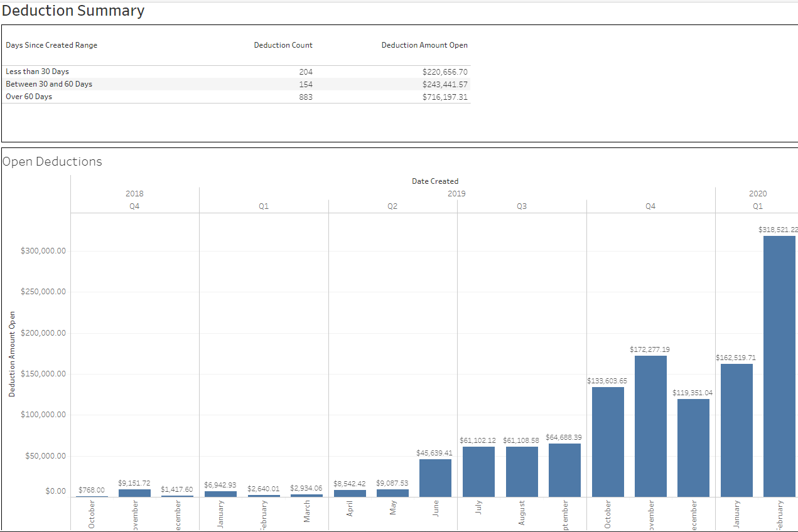Click the 'Deduction Amount Open' table column header
The image size is (798, 532).
click(x=424, y=45)
